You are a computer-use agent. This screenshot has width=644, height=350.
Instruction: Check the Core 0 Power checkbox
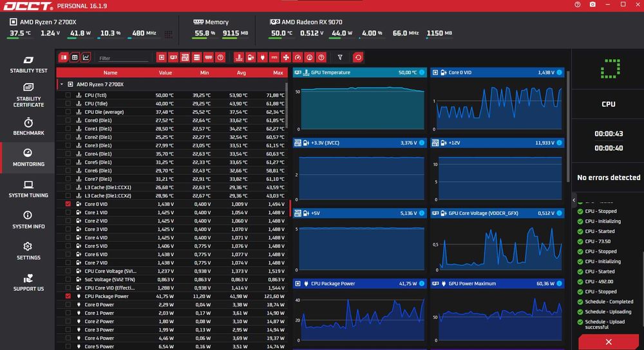[68, 304]
